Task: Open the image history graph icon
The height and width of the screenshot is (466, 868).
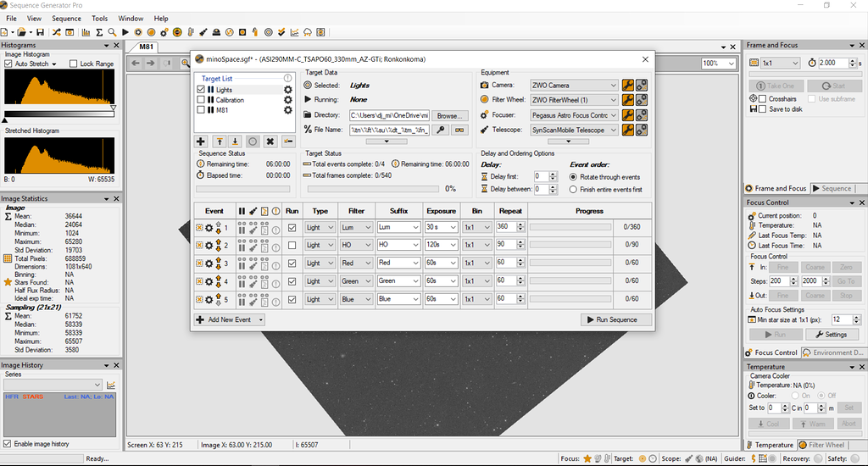Action: [x=111, y=386]
